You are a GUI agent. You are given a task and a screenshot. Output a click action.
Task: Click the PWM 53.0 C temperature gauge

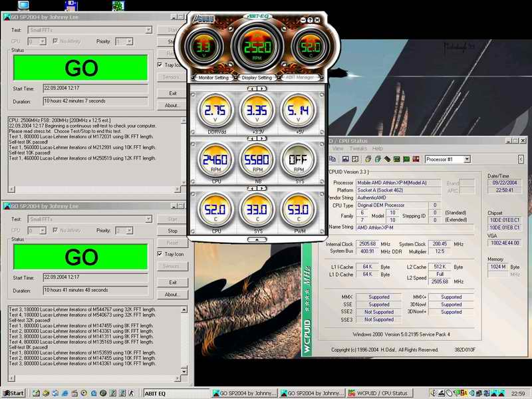tap(299, 210)
